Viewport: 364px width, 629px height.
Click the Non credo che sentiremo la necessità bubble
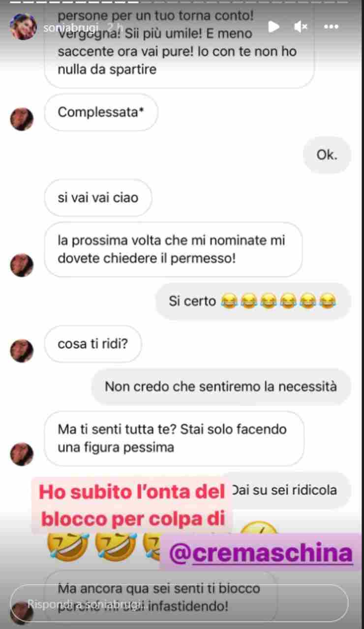pos(221,387)
